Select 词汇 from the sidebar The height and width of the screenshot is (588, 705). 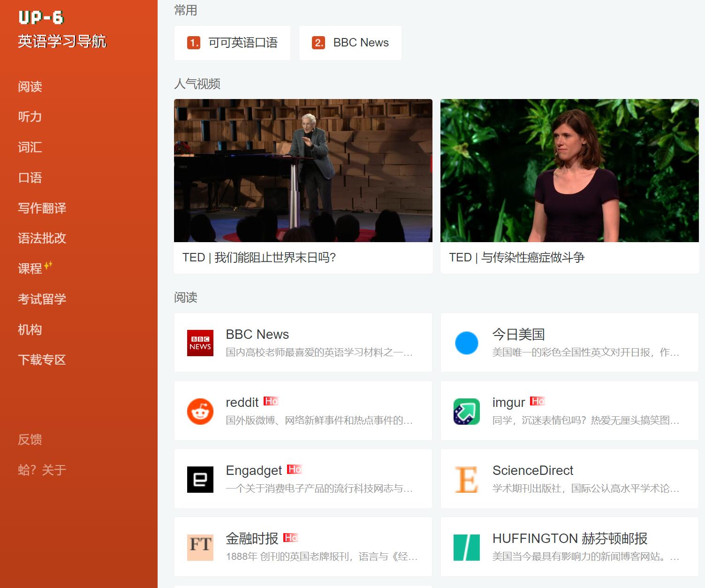tap(30, 147)
